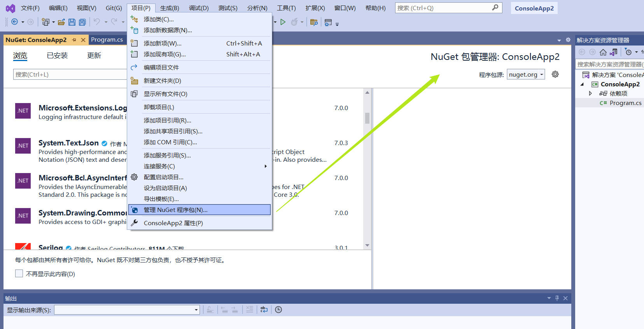Screen dimensions: 644x329
Task: Expand the 依赖项 tree node
Action: (590, 93)
